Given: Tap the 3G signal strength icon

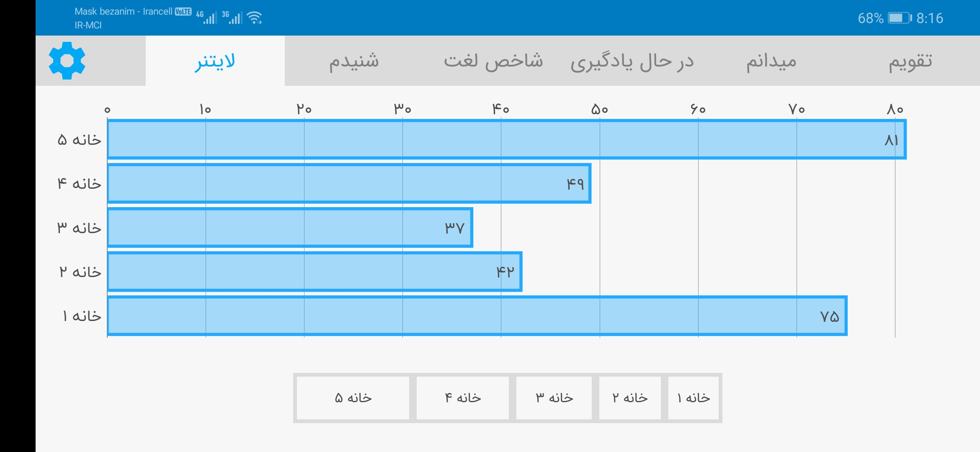Looking at the screenshot, I should [x=232, y=18].
